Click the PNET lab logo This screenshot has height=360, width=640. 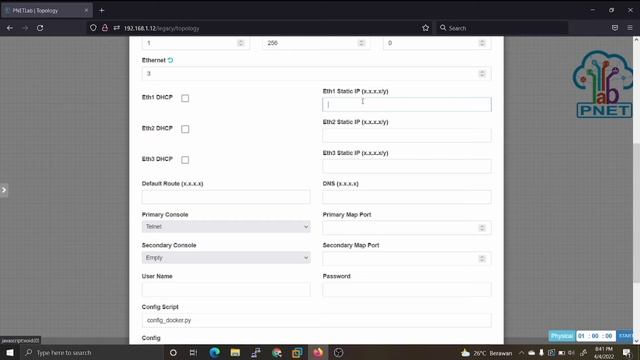point(603,84)
